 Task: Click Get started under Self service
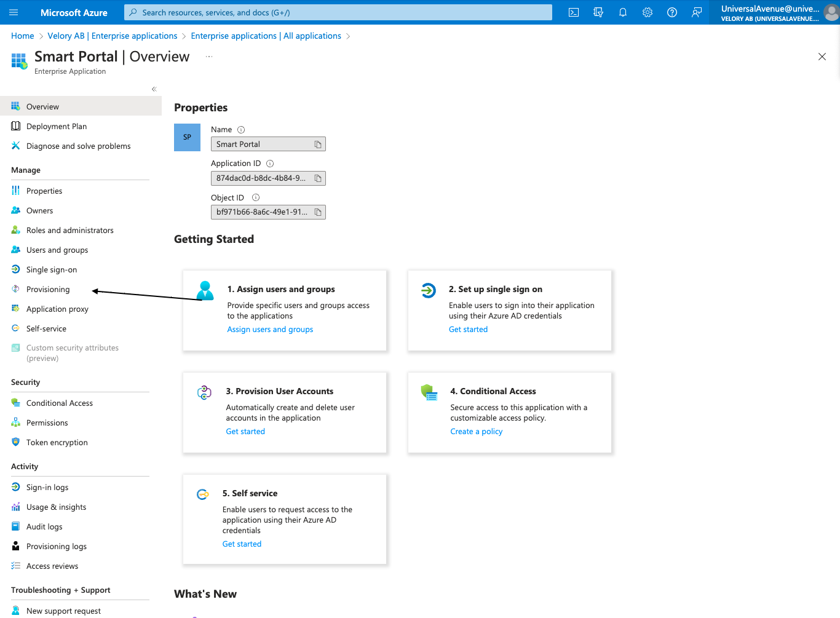click(242, 544)
